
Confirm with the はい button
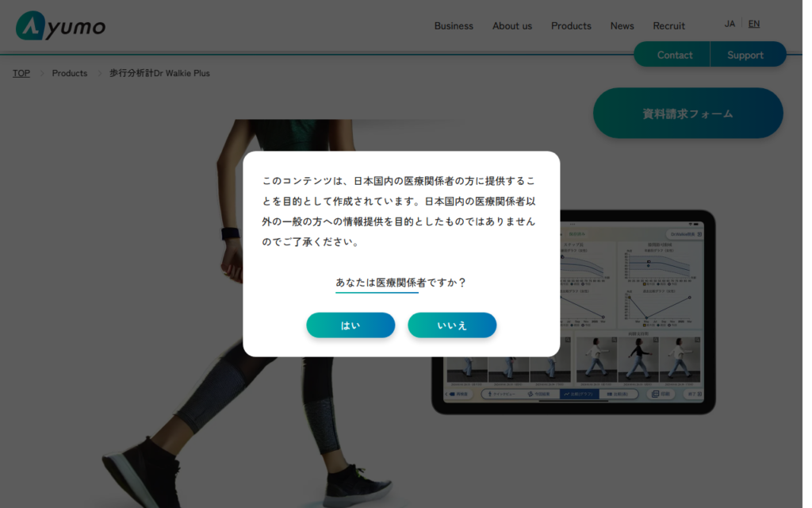(350, 325)
